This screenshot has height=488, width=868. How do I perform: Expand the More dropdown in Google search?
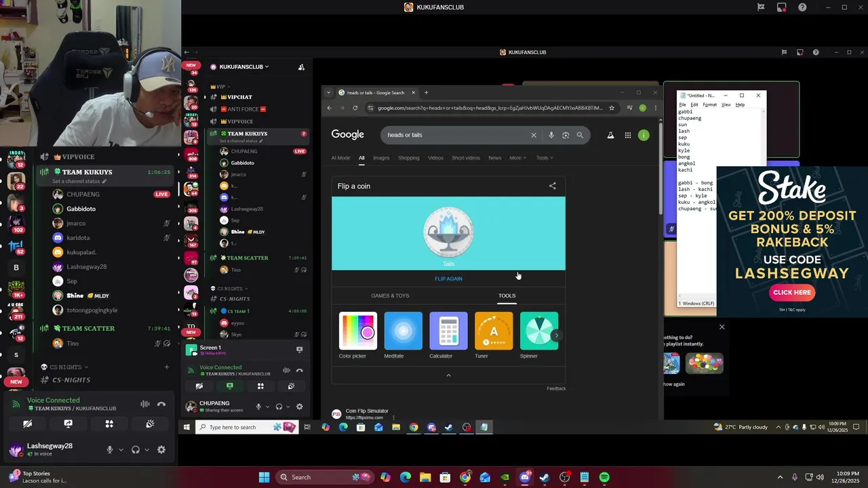[x=517, y=158]
